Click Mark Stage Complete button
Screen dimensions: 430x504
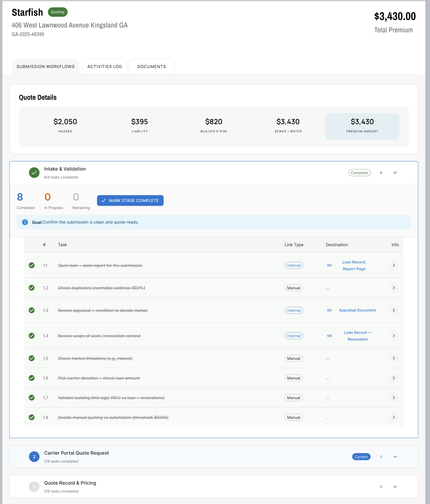(x=130, y=201)
